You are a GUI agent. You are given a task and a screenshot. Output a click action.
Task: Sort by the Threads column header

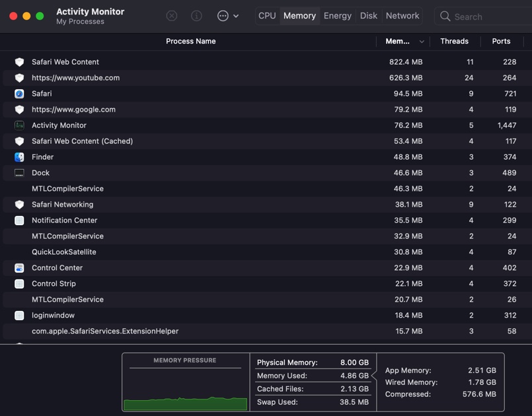[x=454, y=42]
